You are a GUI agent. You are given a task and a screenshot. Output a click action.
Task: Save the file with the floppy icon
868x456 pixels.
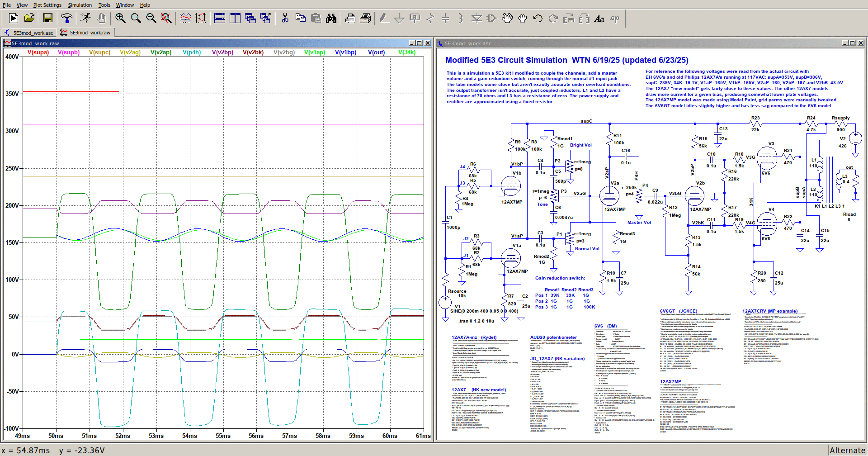[48, 18]
